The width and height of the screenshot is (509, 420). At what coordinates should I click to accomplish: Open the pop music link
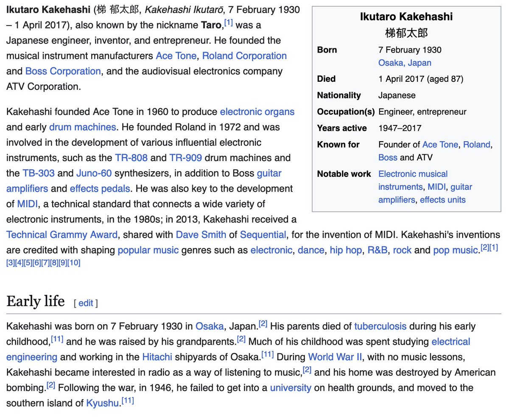point(455,250)
